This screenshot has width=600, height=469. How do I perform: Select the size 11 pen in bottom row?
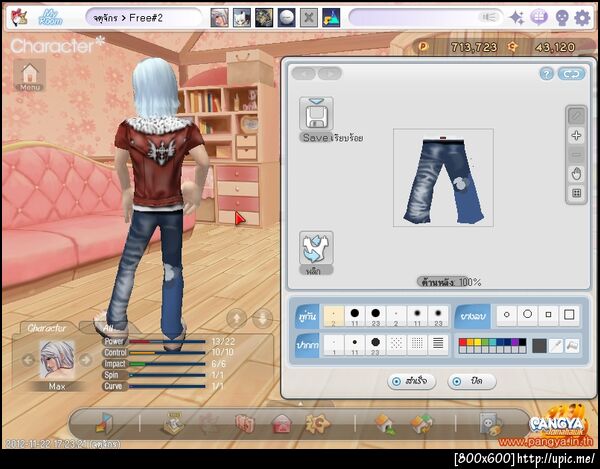pos(355,345)
